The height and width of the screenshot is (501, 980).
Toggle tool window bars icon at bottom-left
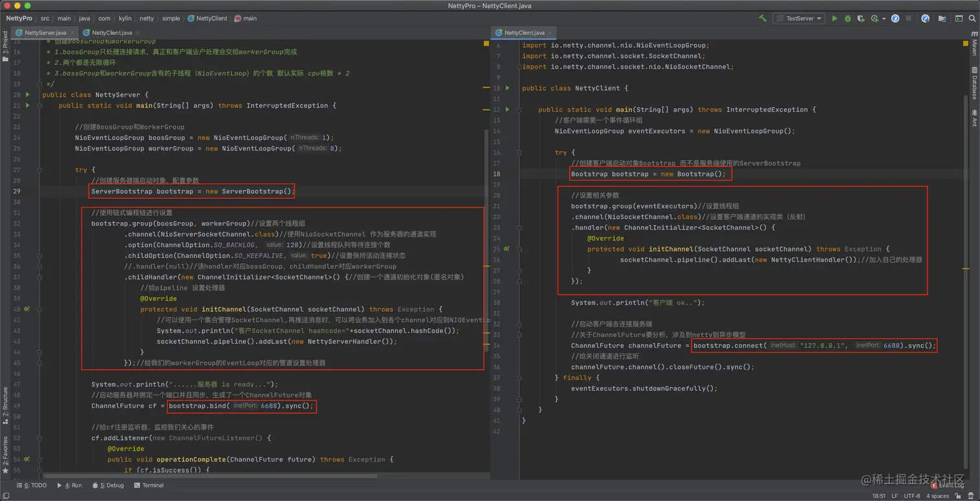click(5, 496)
